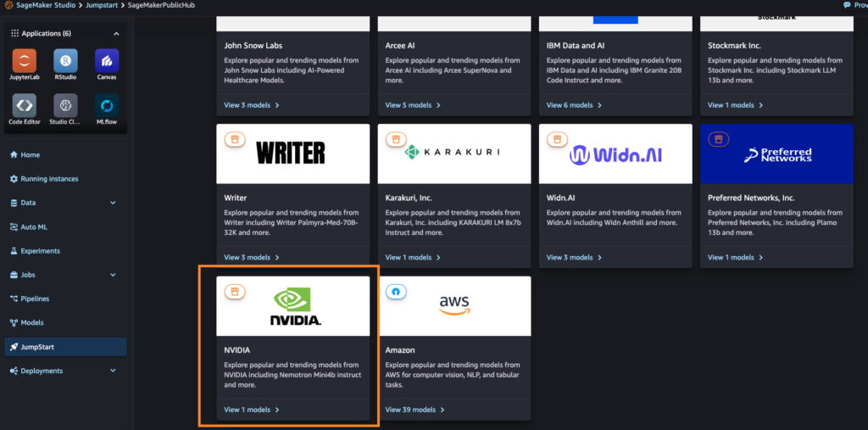
Task: Expand the Data menu chevron
Action: point(114,204)
